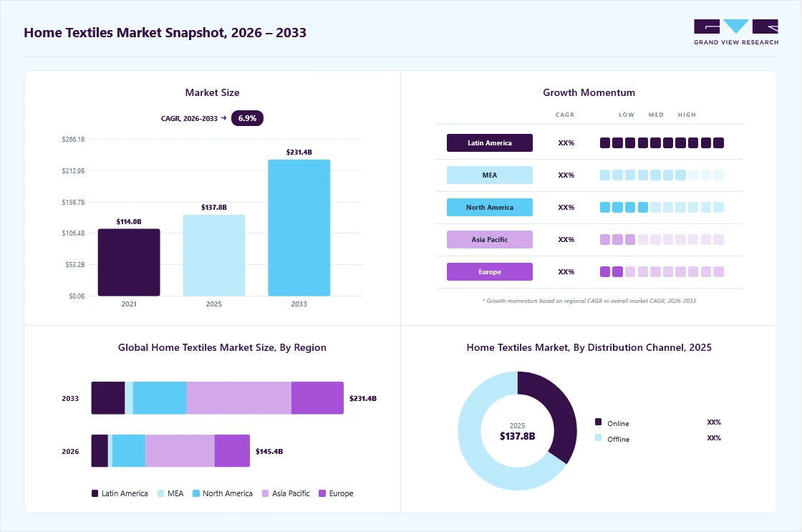Click the Online legend swatch
The width and height of the screenshot is (802, 532).
(599, 422)
